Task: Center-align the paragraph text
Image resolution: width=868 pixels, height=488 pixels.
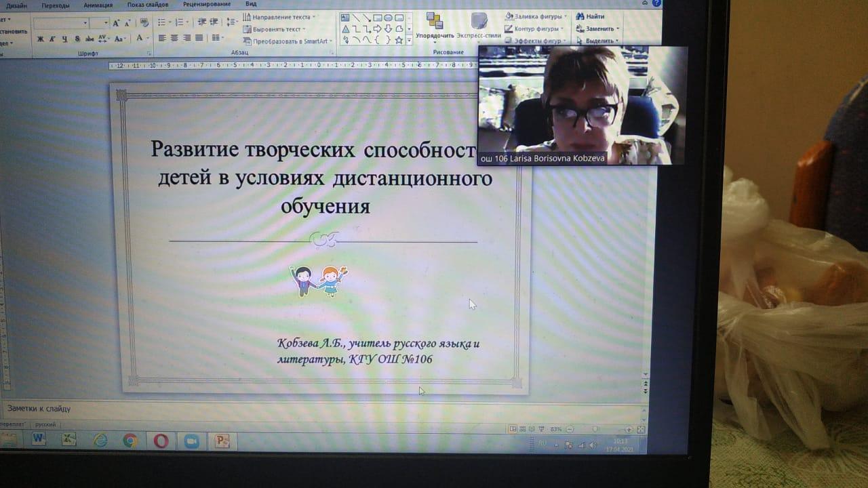Action: point(174,38)
